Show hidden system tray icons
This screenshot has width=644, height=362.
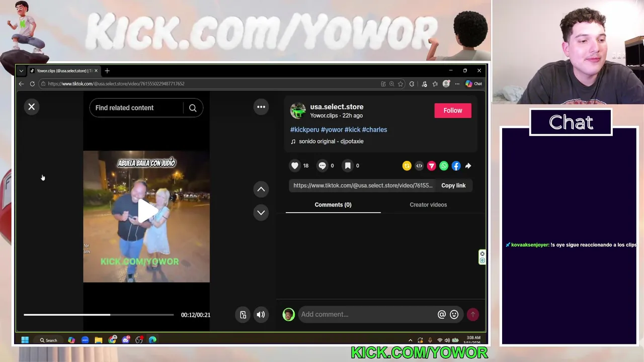(x=410, y=340)
